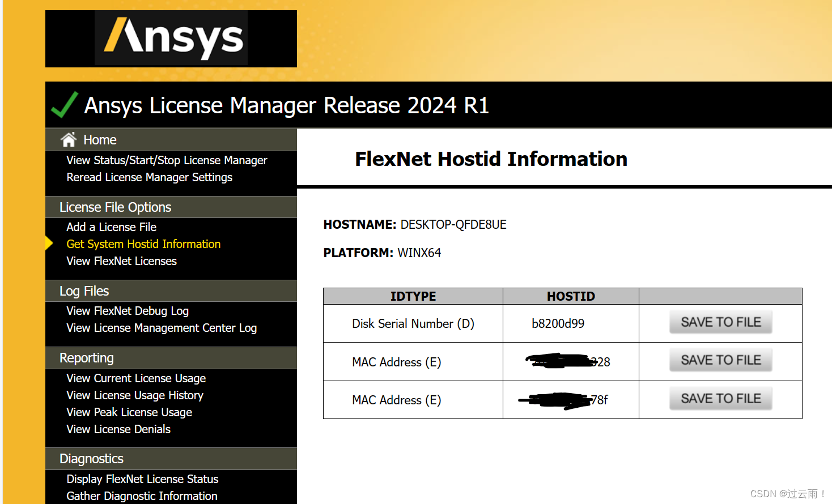Open Display FlexNet License Status
The width and height of the screenshot is (832, 504).
point(142,479)
